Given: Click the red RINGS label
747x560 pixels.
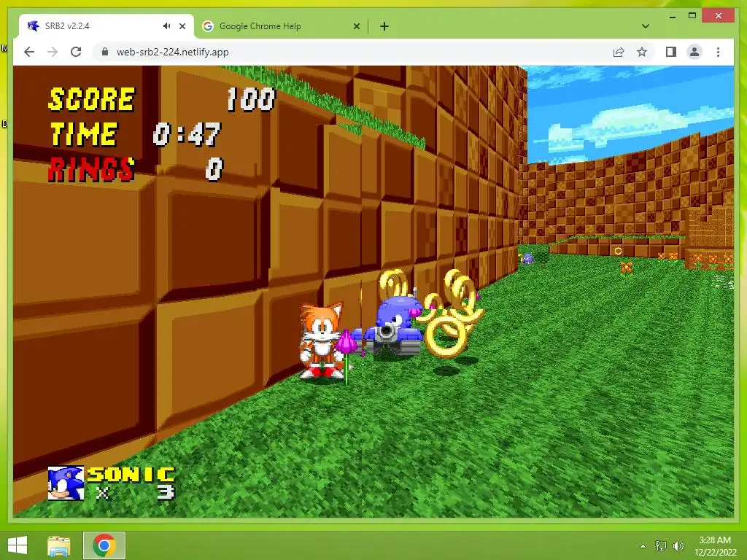Looking at the screenshot, I should [91, 169].
